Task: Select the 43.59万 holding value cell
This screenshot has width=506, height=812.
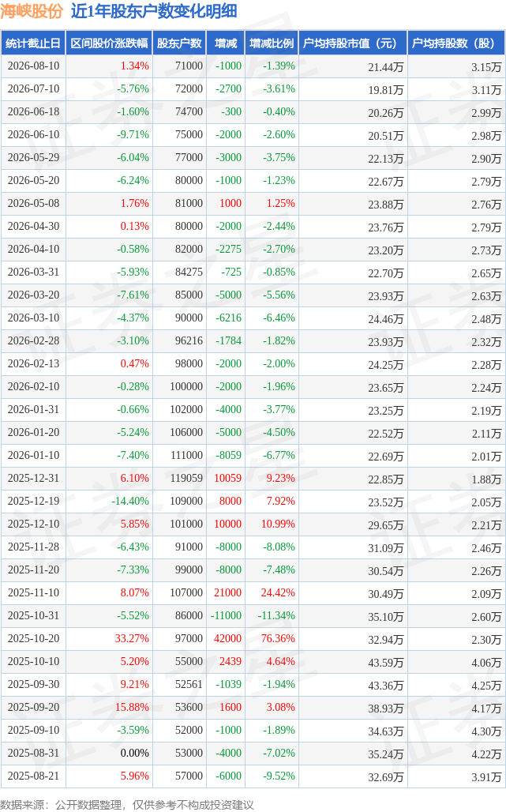Action: coord(385,663)
